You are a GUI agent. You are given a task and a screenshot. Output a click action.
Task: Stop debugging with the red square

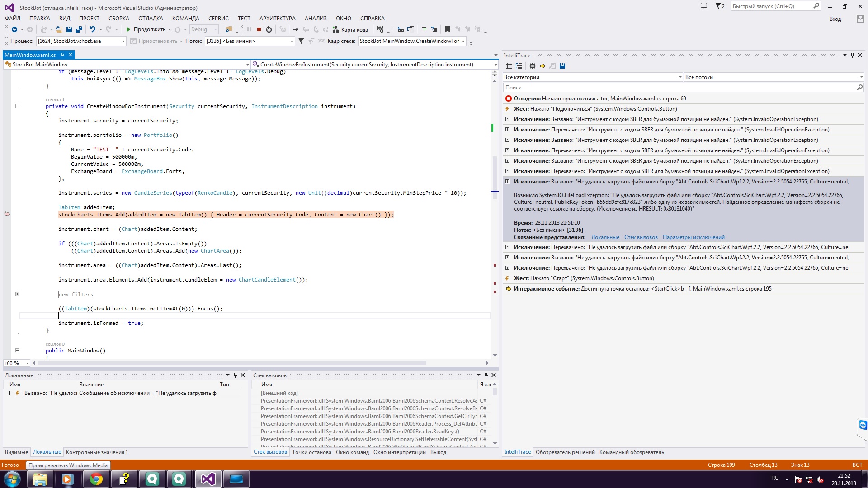click(259, 29)
